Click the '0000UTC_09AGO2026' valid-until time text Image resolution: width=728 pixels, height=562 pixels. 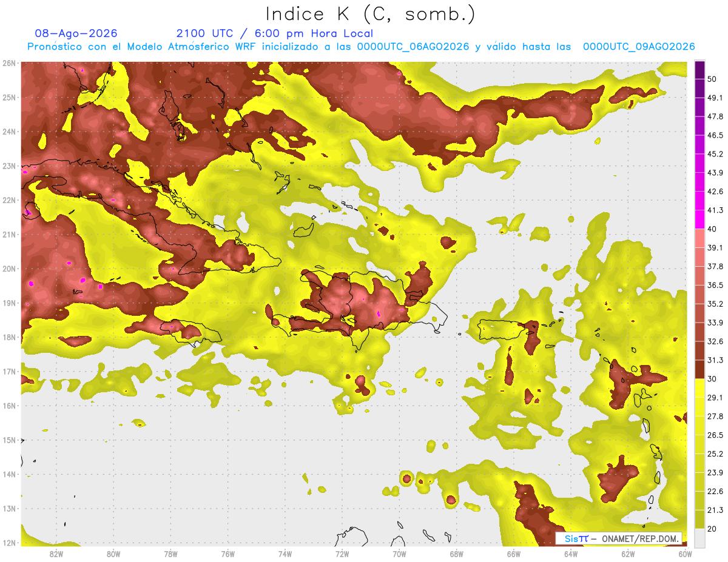639,47
